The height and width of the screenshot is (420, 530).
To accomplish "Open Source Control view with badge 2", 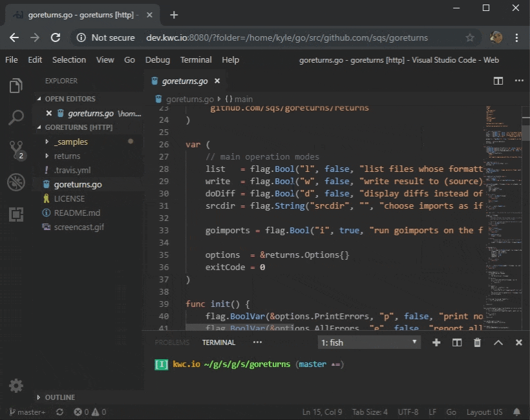I will [x=17, y=150].
